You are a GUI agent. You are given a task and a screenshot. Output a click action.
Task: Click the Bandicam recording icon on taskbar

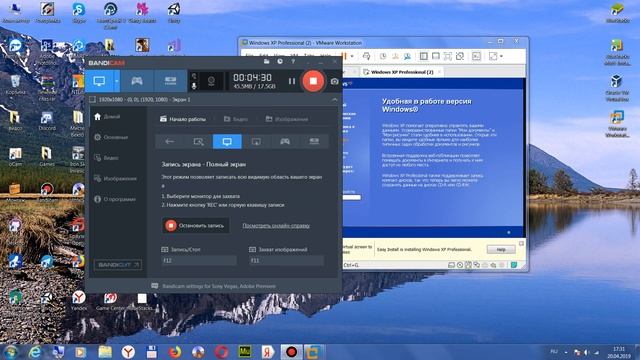[x=291, y=351]
